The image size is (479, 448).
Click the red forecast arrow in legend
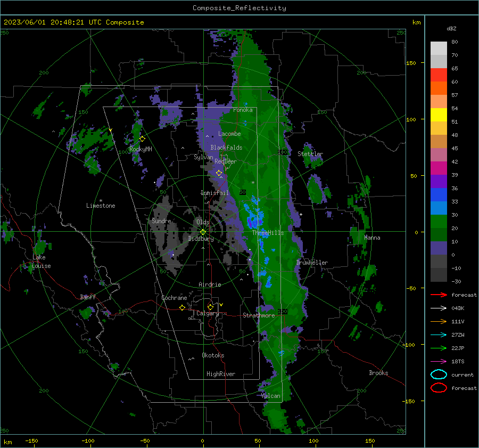(x=439, y=295)
